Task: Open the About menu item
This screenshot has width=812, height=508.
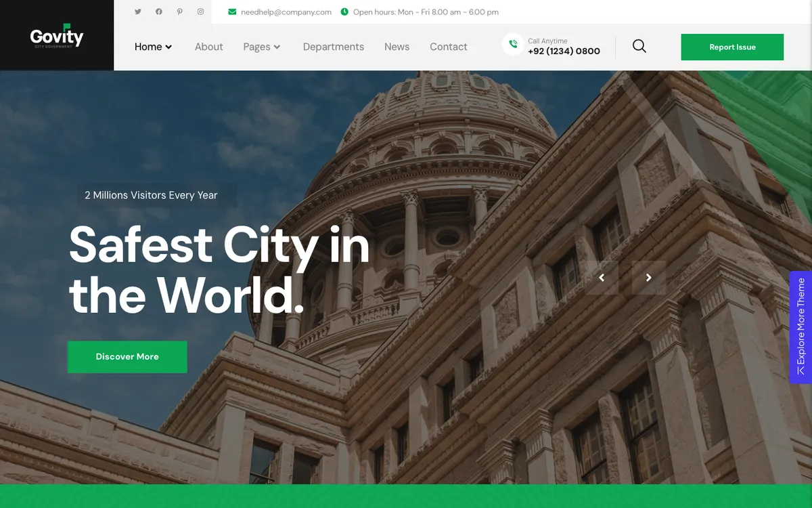Action: pyautogui.click(x=208, y=47)
